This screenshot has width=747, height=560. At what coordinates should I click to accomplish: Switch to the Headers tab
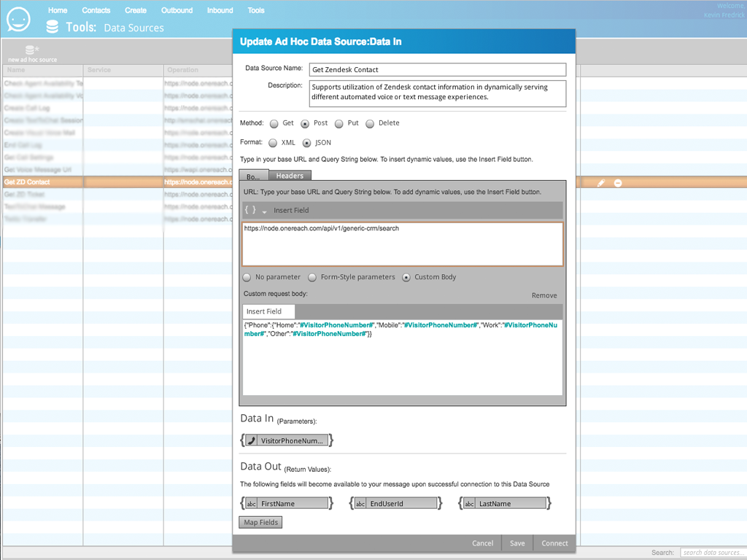coord(290,176)
